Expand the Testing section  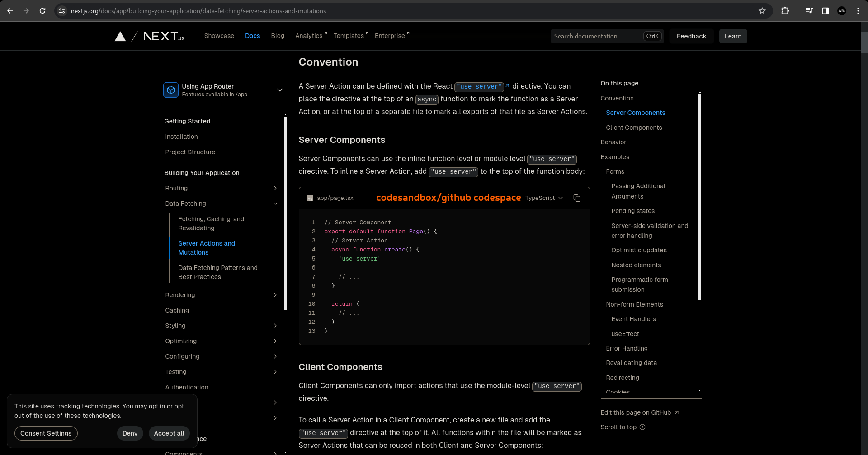pyautogui.click(x=275, y=372)
